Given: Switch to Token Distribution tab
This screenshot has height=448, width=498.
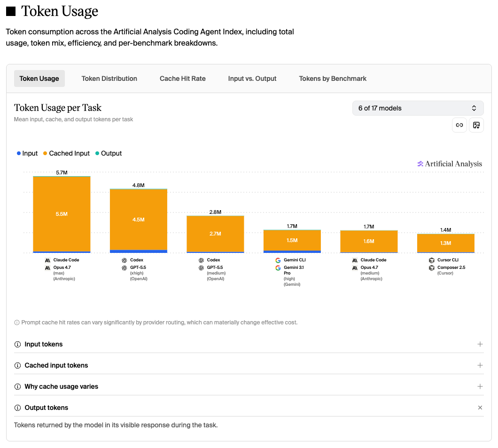Looking at the screenshot, I should point(109,79).
